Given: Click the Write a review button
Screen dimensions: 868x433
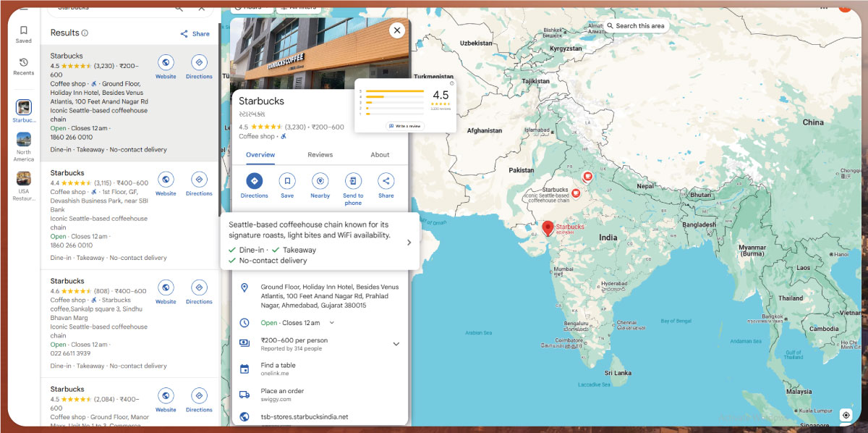Looking at the screenshot, I should tap(406, 126).
